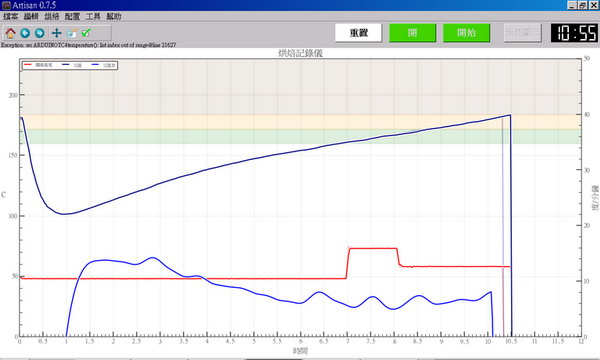Screen dimensions: 600x360
Task: Click the red line legend entry
Action: click(38, 65)
